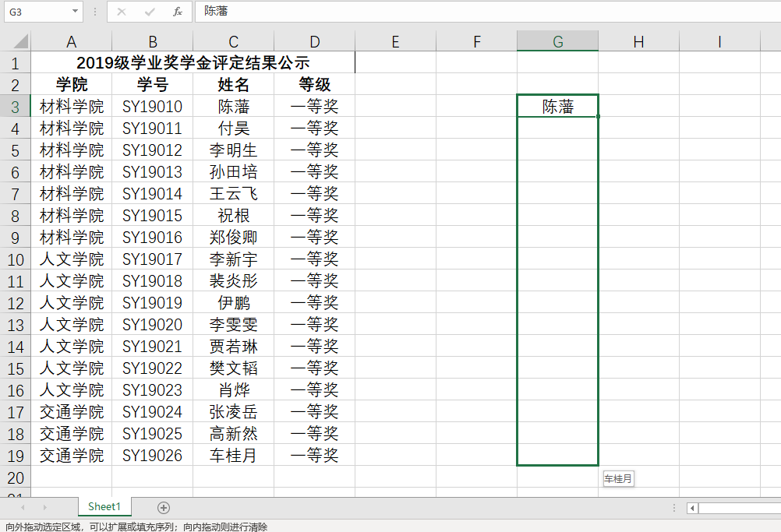Click the name 贾若琳
Screen dimensions: 781x532
click(233, 347)
